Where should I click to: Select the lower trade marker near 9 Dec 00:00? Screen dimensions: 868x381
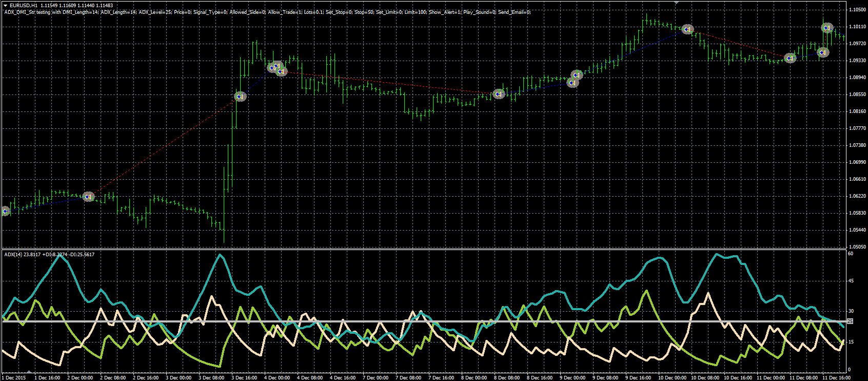[x=573, y=83]
